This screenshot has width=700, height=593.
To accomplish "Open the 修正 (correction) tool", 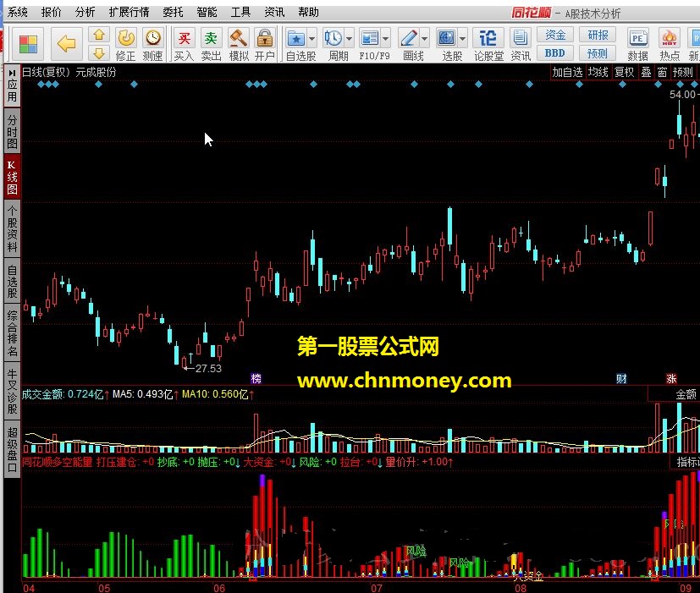I will click(x=125, y=44).
